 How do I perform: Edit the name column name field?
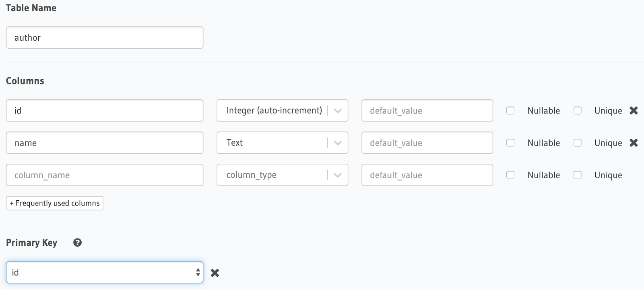(x=105, y=143)
